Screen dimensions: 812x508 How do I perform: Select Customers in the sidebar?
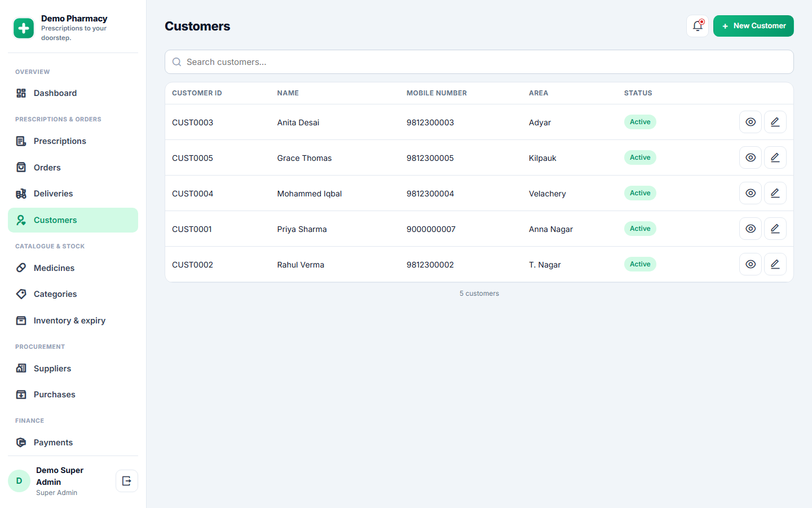[x=73, y=220]
